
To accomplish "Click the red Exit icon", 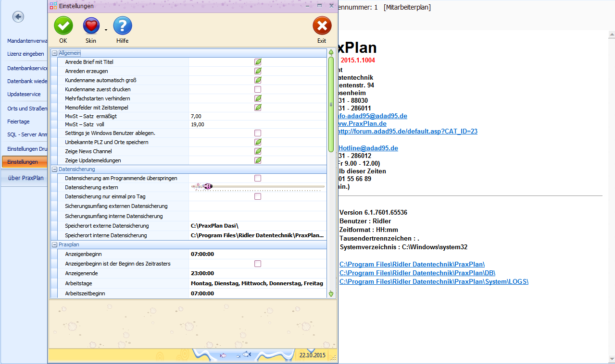I will tap(322, 25).
